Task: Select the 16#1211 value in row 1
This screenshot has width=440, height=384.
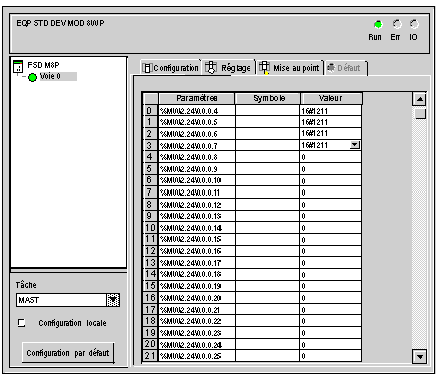Action: pos(330,122)
